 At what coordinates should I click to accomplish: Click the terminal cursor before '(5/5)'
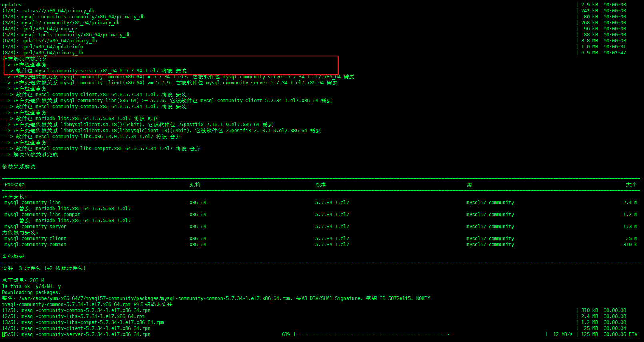pos(3,334)
